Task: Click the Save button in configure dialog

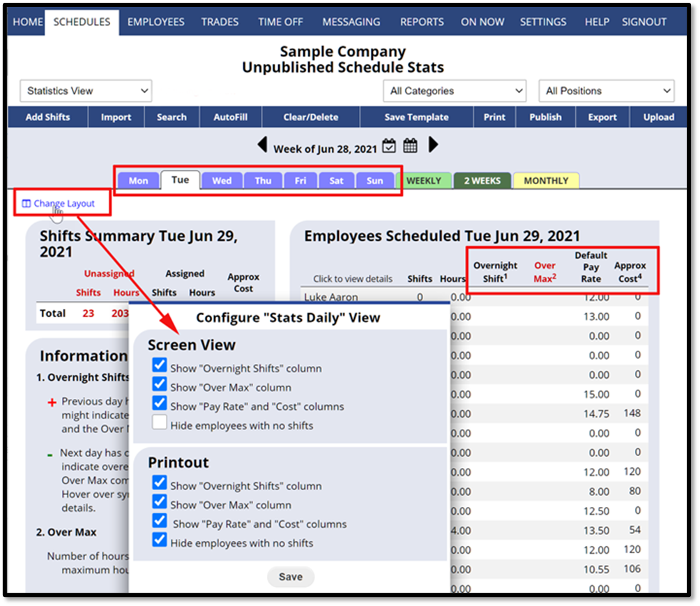Action: [x=290, y=577]
